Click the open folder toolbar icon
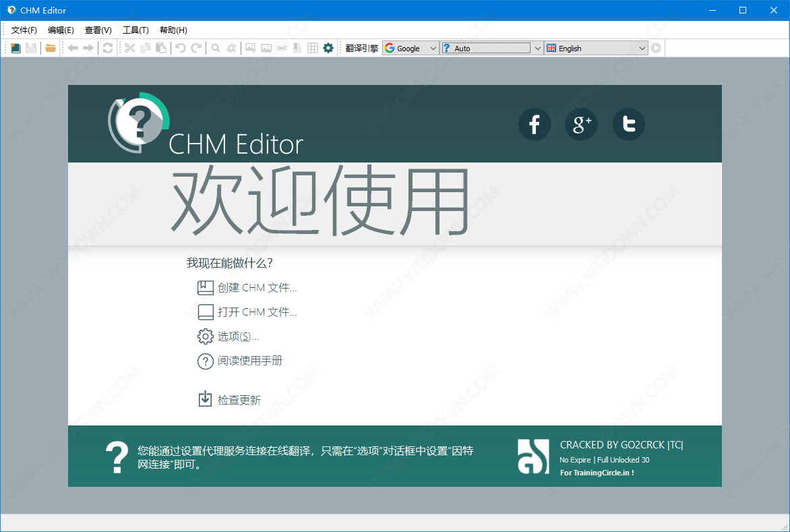This screenshot has width=790, height=532. coord(51,48)
